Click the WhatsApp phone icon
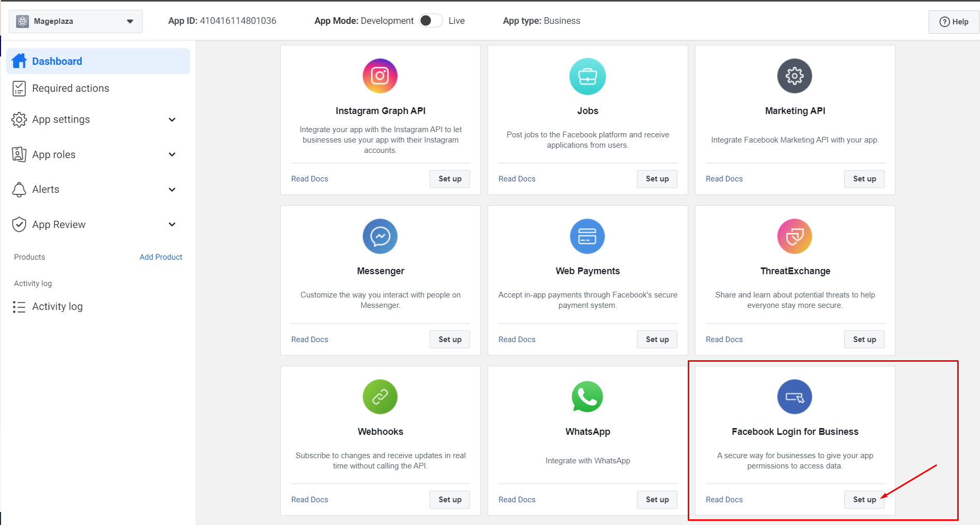 587,397
